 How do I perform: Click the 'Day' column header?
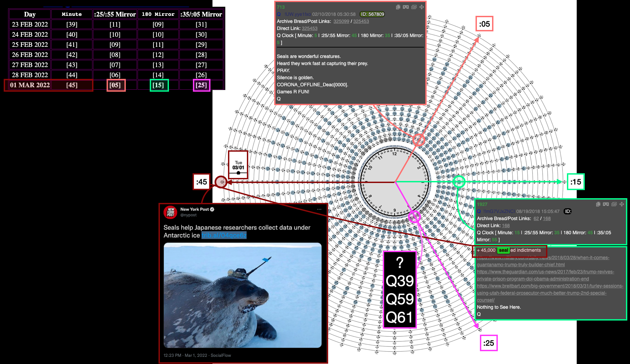click(x=30, y=14)
